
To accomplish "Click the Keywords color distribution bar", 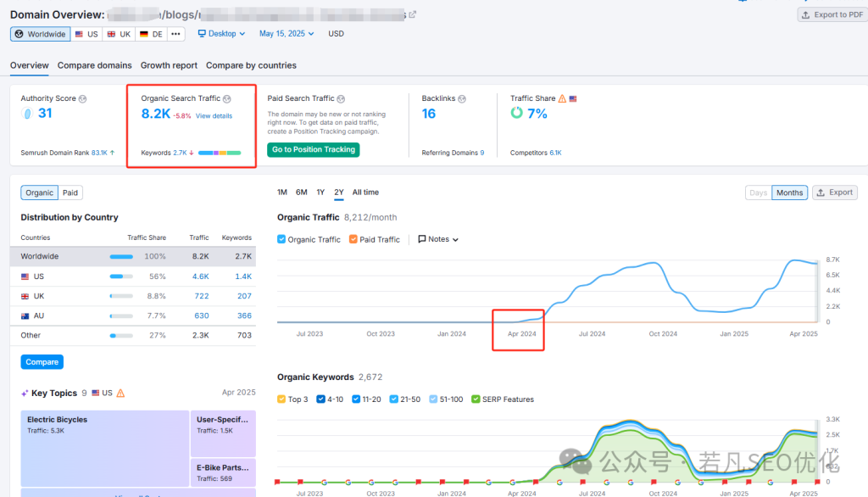I will [220, 154].
